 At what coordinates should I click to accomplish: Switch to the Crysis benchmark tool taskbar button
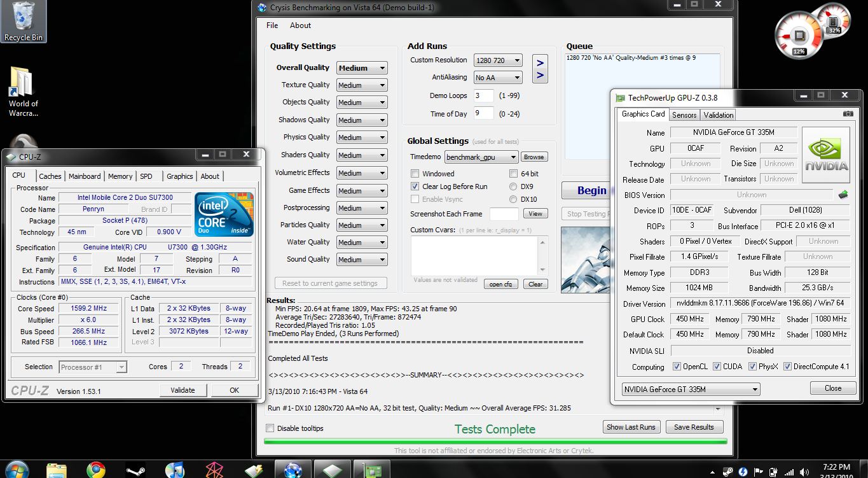(293, 470)
